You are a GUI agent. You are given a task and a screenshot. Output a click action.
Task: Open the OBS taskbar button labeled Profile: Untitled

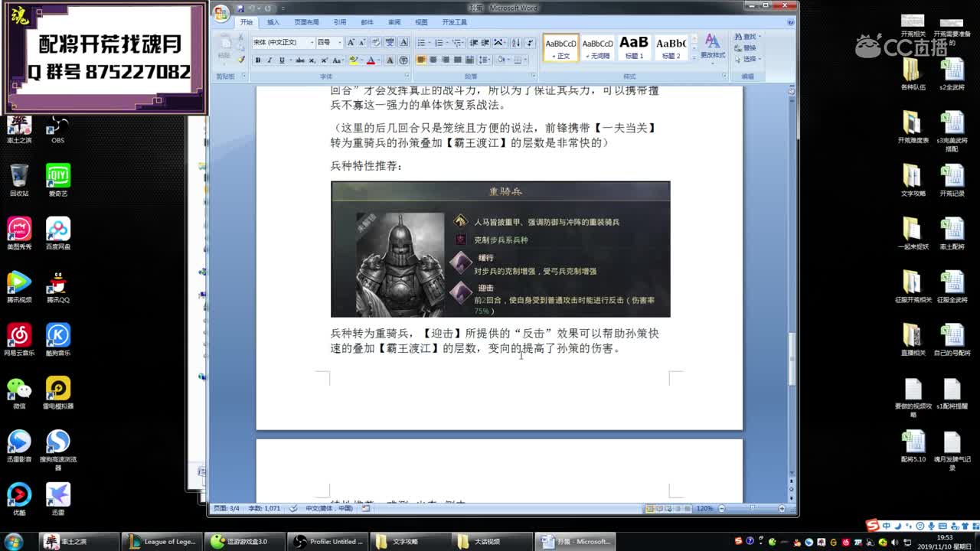(328, 541)
